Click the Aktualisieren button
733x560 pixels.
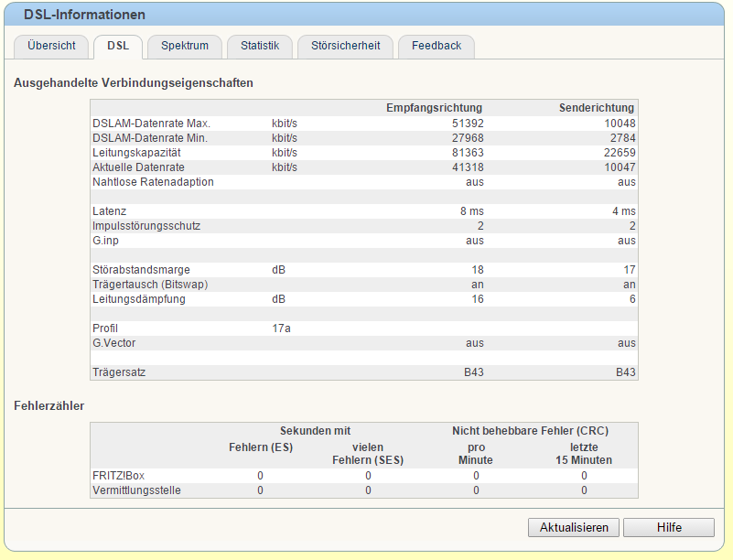point(574,528)
